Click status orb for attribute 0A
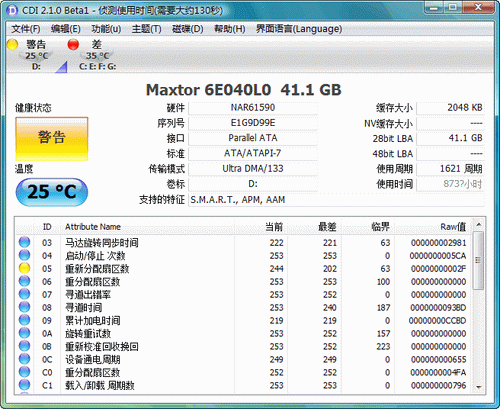 pyautogui.click(x=24, y=333)
